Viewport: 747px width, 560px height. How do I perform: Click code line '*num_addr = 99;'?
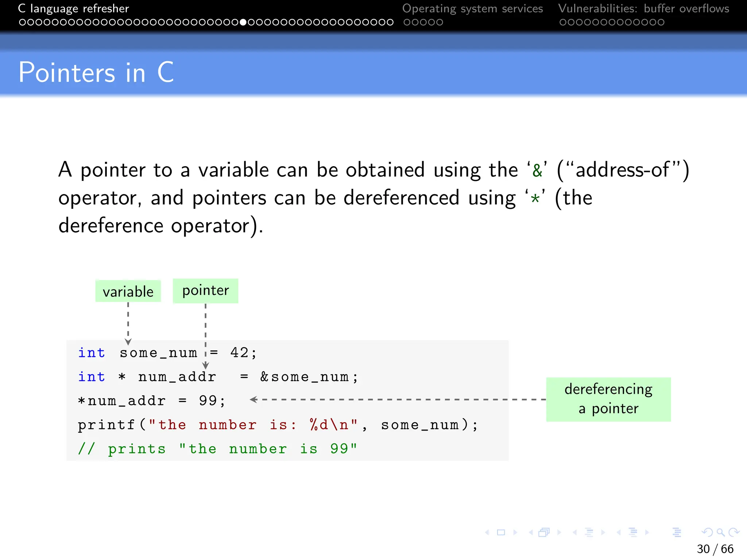[x=152, y=401]
